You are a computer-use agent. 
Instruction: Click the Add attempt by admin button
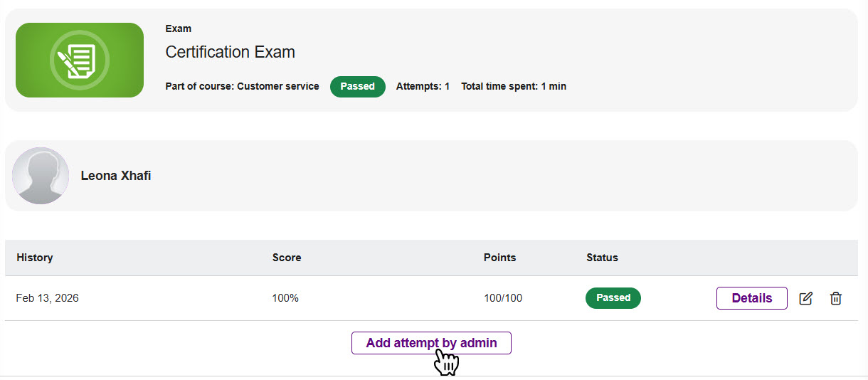pos(431,343)
